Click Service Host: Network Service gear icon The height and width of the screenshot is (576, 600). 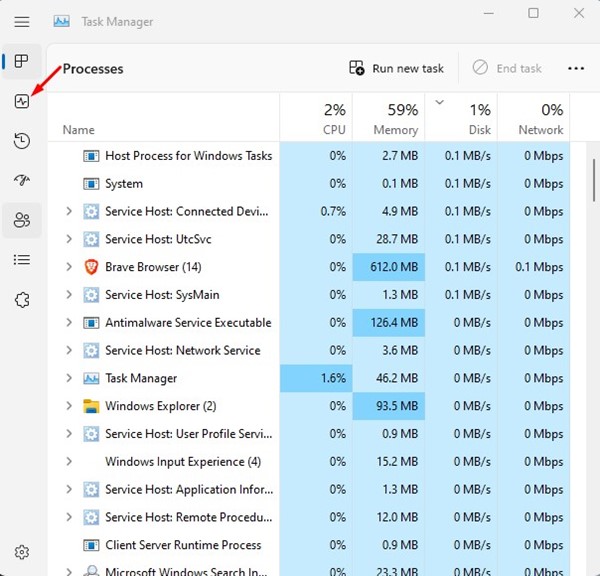click(x=91, y=351)
